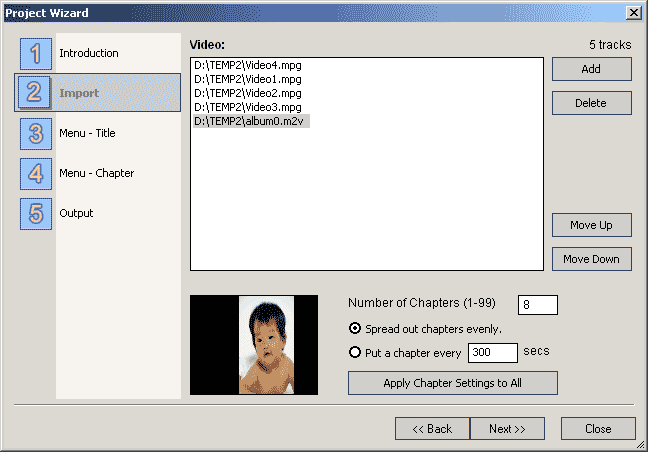Screen dimensions: 648x452
Task: Move selected track up
Action: 591,225
